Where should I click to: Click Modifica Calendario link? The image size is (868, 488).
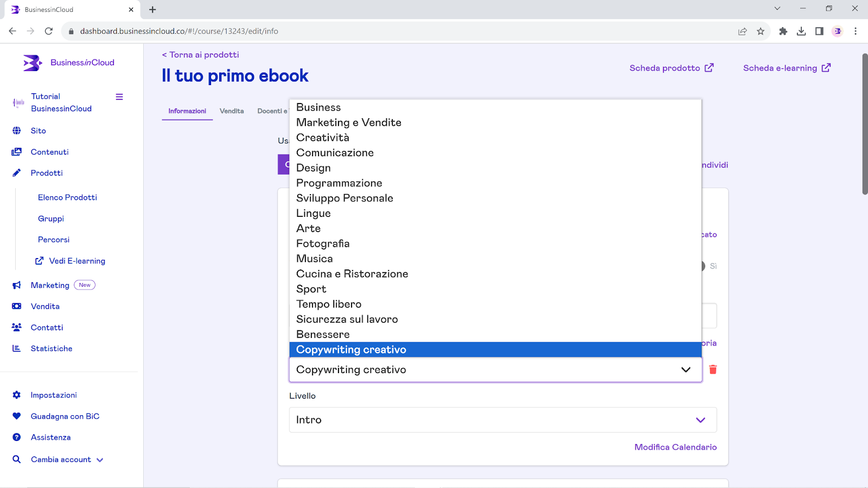[x=675, y=447]
